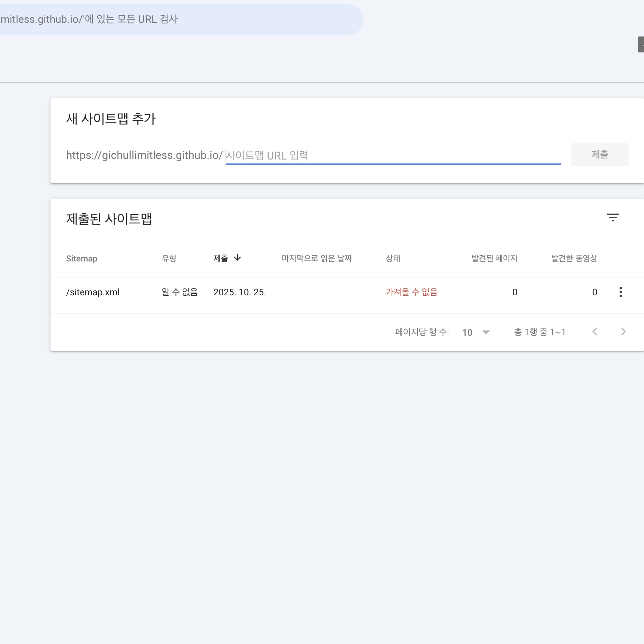The image size is (644, 644).
Task: Click the small icon at top right corner
Action: click(641, 44)
